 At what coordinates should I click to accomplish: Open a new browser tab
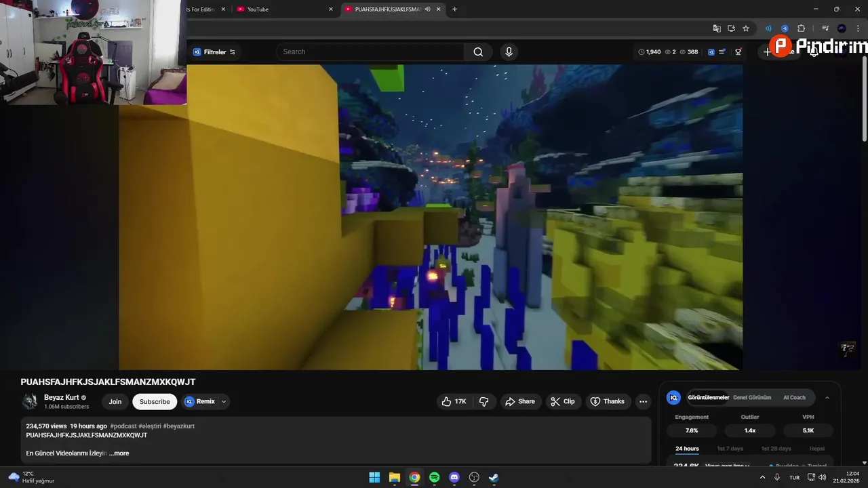(x=454, y=9)
